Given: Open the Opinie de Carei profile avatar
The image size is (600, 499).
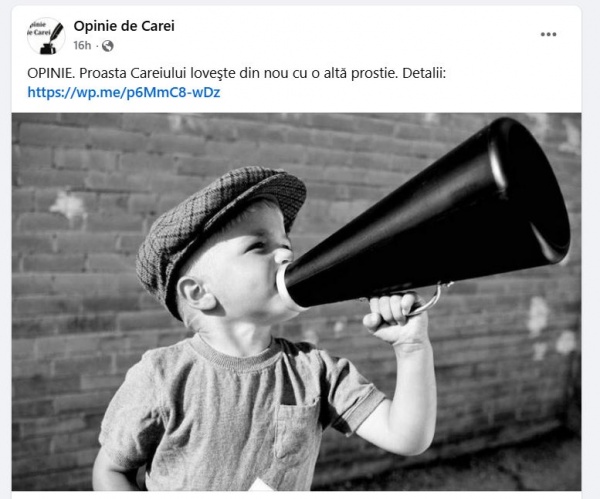Looking at the screenshot, I should pyautogui.click(x=46, y=36).
